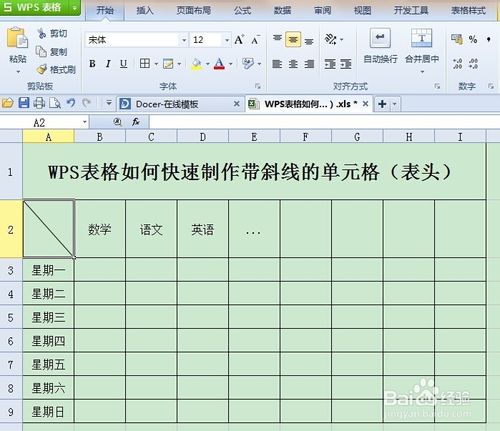Image resolution: width=500 pixels, height=431 pixels.
Task: Undo last action arrow
Action: click(71, 103)
